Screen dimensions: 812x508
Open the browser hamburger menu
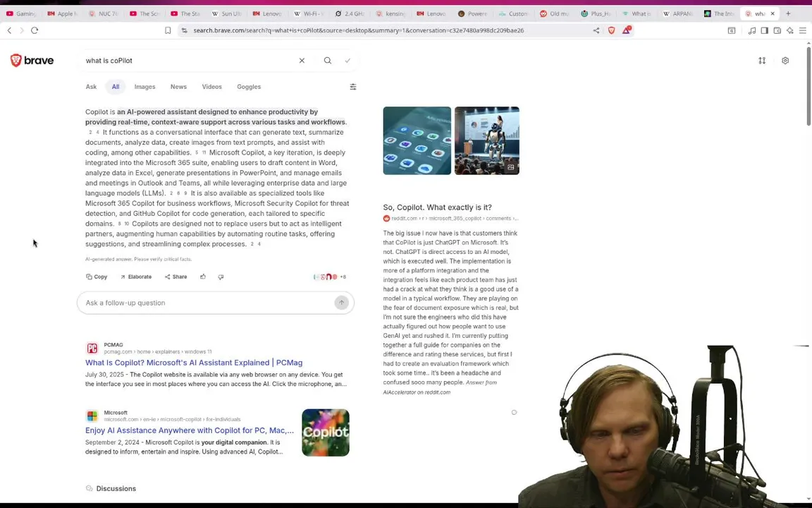803,30
